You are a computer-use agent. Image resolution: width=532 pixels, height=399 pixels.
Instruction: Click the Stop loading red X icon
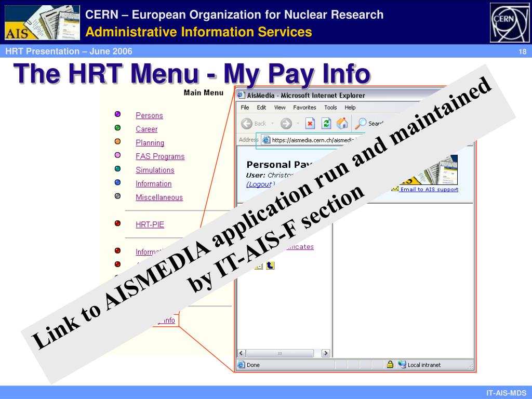click(x=310, y=123)
